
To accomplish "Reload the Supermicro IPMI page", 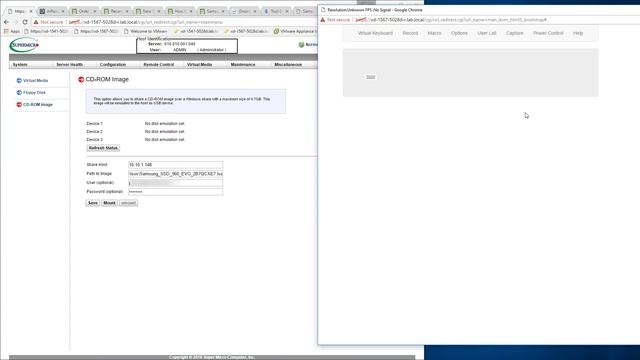I will pos(24,22).
